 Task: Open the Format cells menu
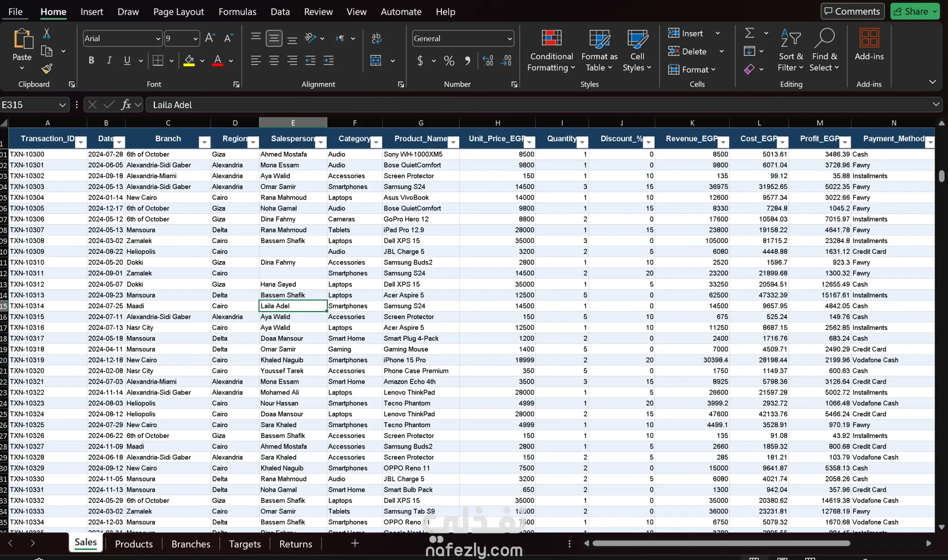click(x=692, y=70)
